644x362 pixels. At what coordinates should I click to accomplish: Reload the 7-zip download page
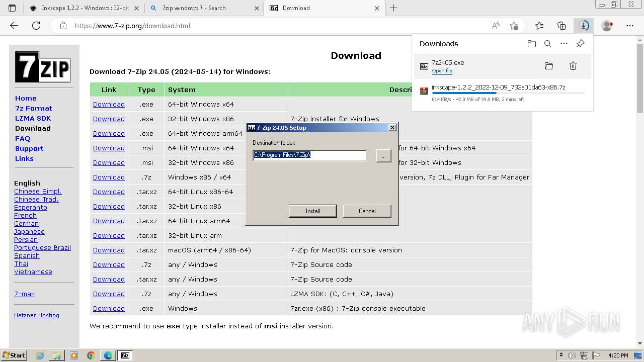point(36,26)
